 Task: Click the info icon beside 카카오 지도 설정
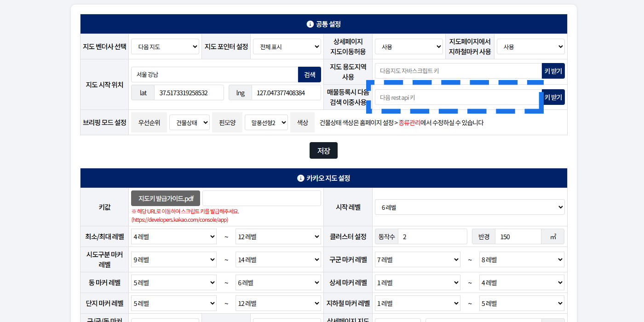pos(301,178)
